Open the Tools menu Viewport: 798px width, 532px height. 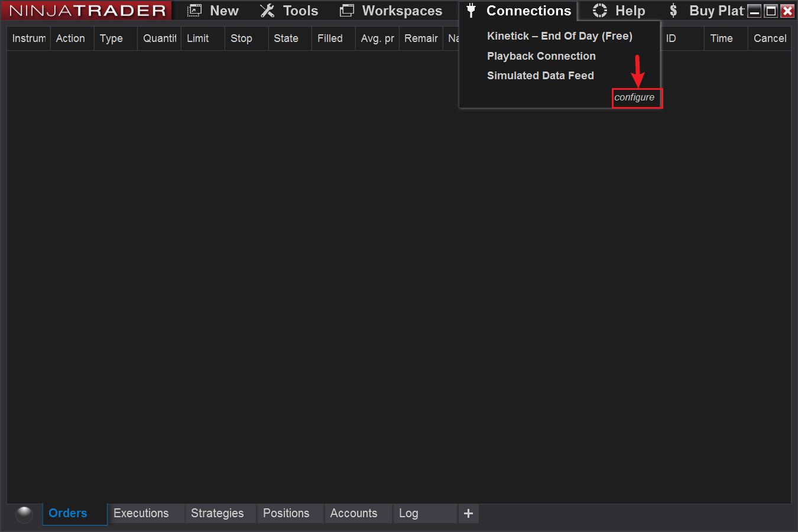point(289,11)
